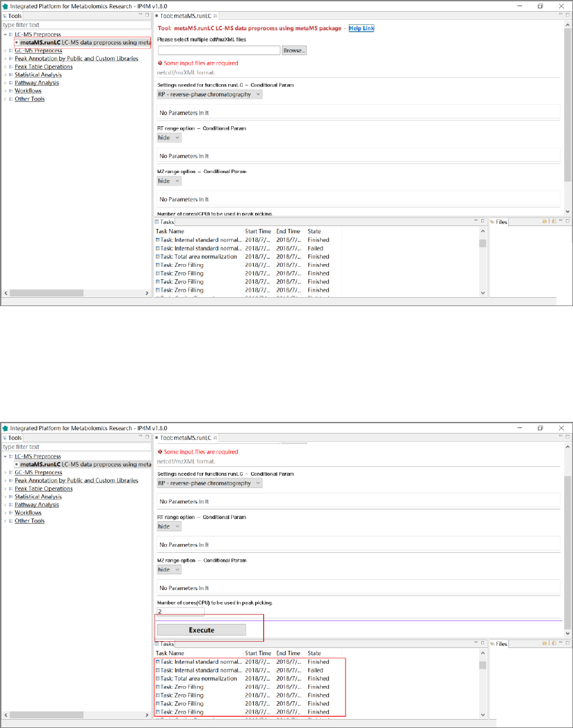The height and width of the screenshot is (728, 573).
Task: Click the refresh icon in bottom window's Files panel
Action: coord(554,643)
